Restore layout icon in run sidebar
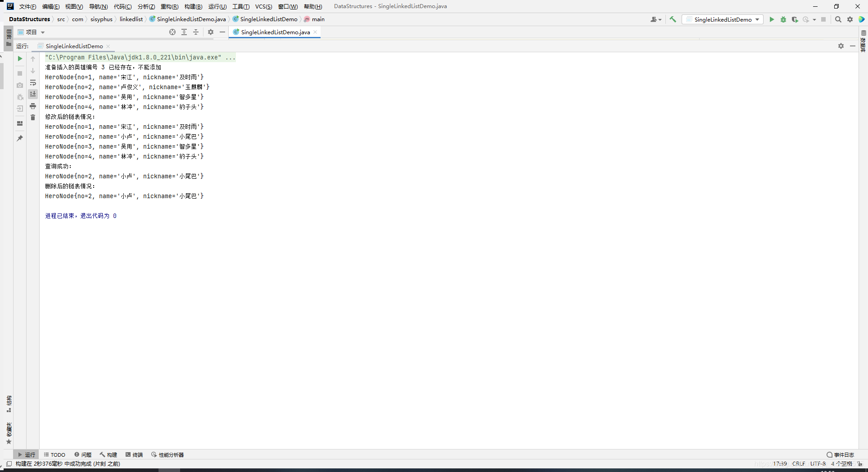868x472 pixels. click(20, 123)
